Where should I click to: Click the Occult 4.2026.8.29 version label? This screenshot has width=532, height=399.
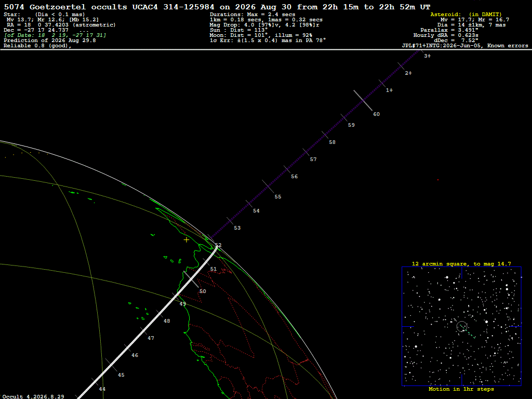tap(33, 396)
